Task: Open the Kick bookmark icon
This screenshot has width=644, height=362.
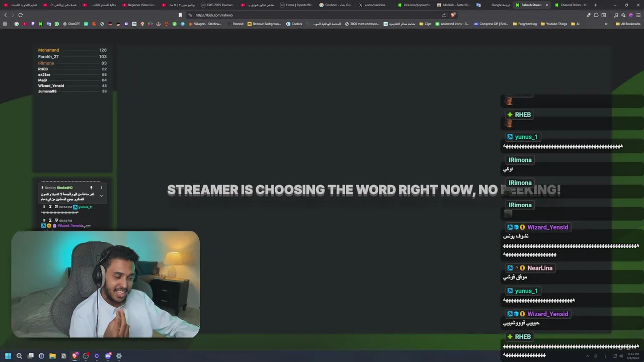Action: pos(41,24)
